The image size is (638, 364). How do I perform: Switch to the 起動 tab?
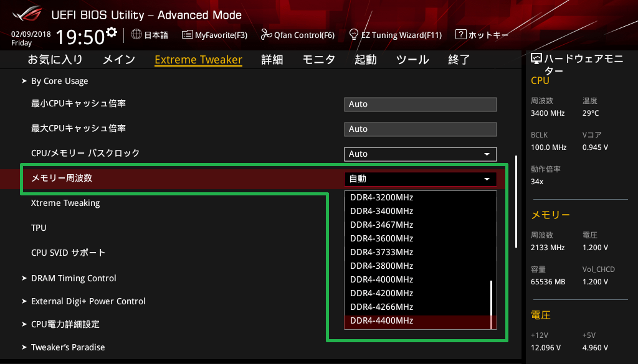[x=365, y=60]
